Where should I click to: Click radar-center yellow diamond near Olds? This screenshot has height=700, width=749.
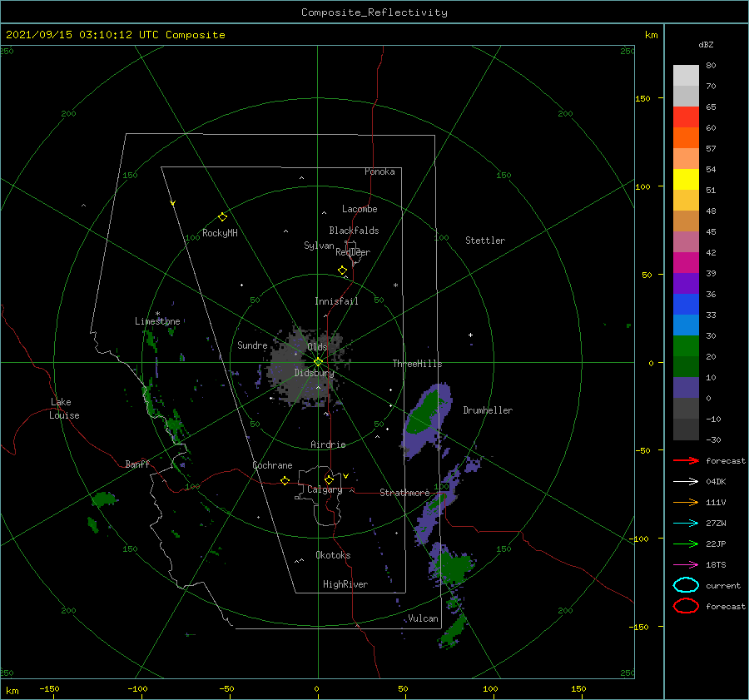tap(318, 362)
